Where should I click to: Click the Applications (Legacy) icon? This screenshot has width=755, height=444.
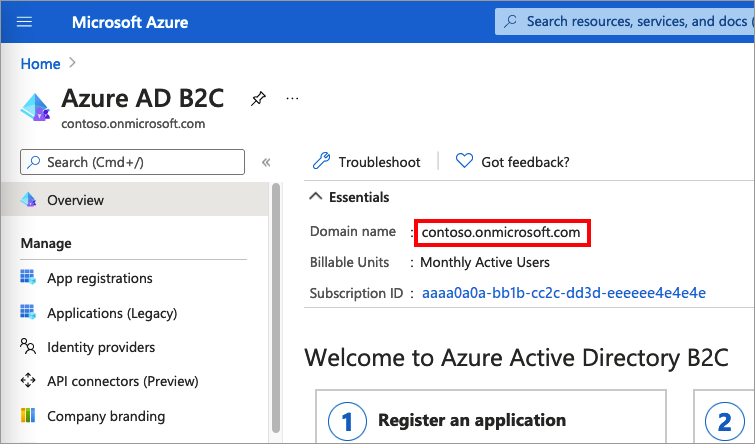click(28, 313)
